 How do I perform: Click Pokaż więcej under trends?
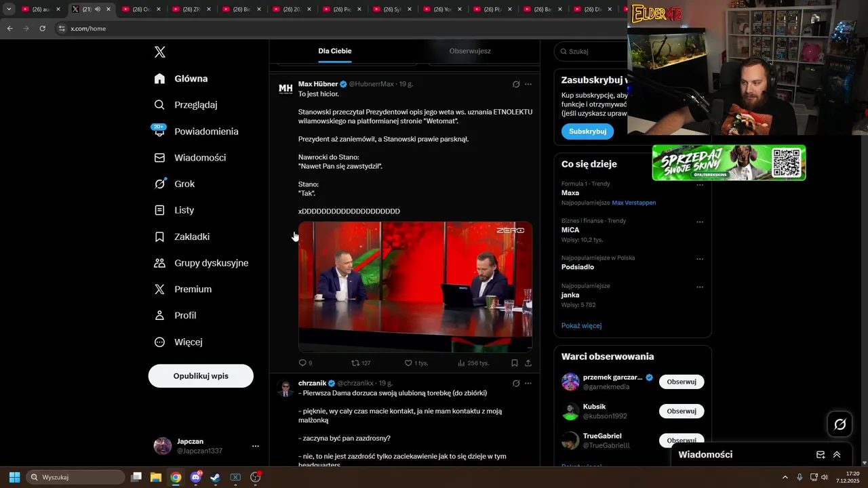pos(581,326)
